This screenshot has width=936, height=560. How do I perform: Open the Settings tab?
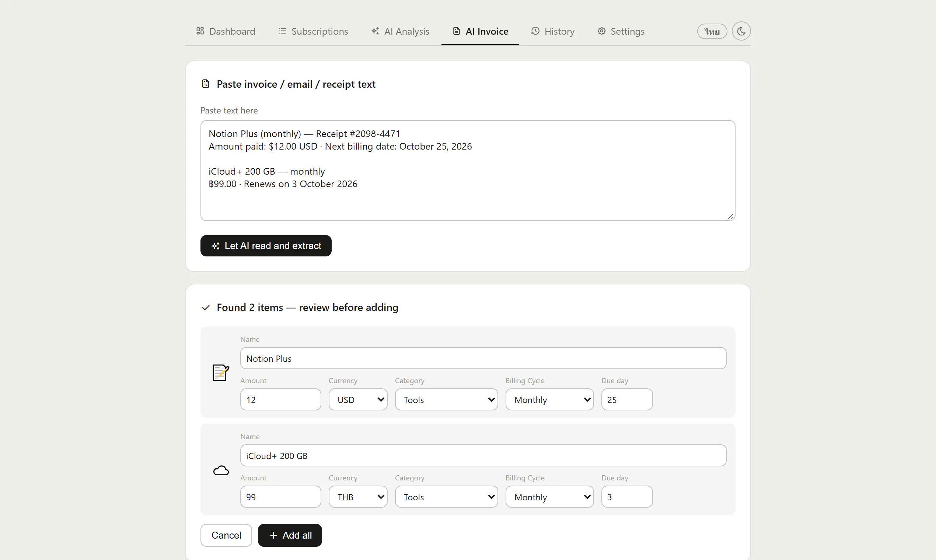(621, 31)
